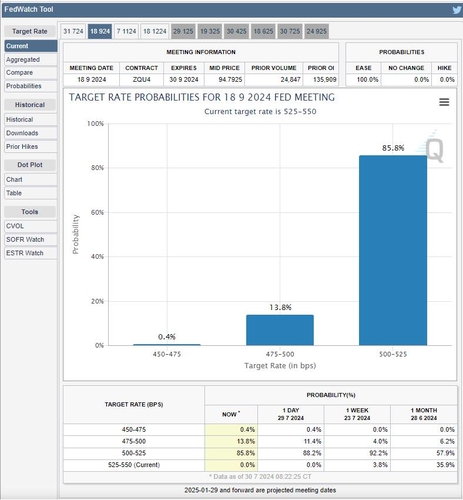The width and height of the screenshot is (463, 500).
Task: Open the Twitter share icon
Action: tap(457, 10)
